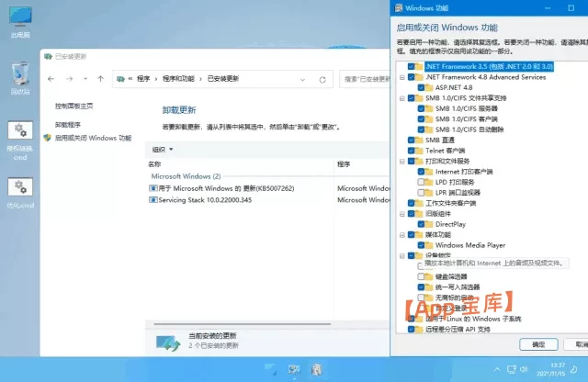588x382 pixels.
Task: Open the 组织 dropdown menu
Action: (x=163, y=149)
